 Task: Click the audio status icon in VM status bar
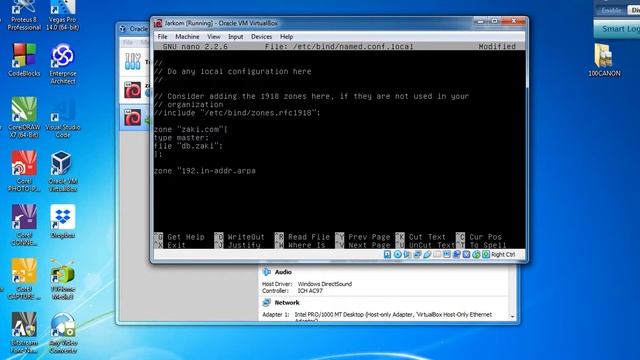[x=407, y=254]
